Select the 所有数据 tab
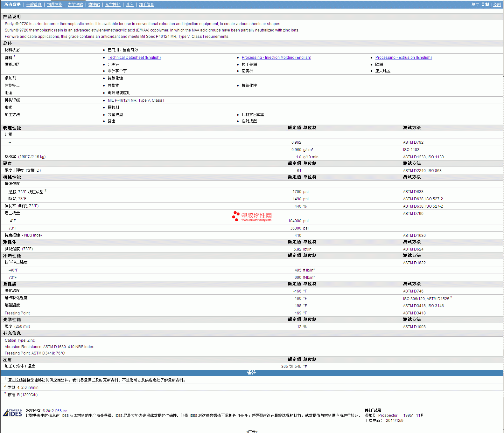Screen dimensions: 504x433 (12, 4)
